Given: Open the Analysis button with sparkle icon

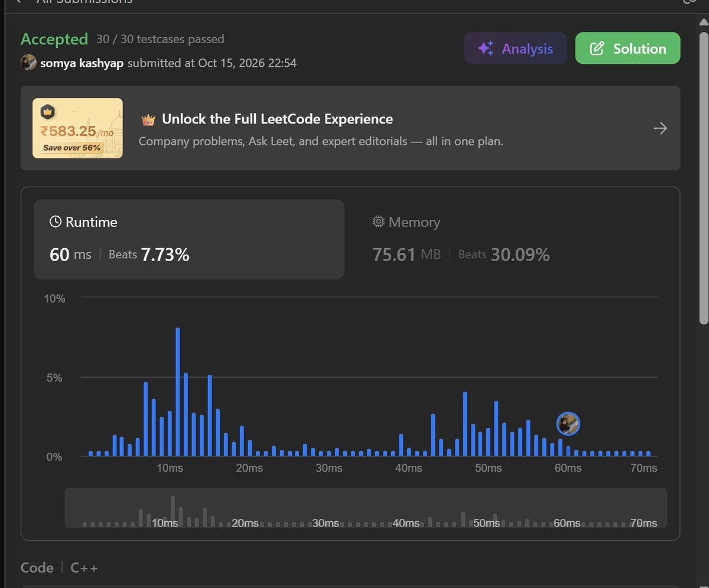Looking at the screenshot, I should [x=515, y=48].
